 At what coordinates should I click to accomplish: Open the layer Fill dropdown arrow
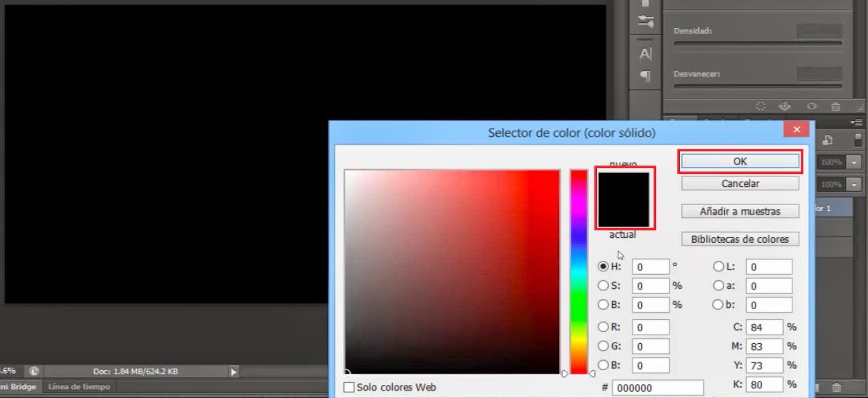pyautogui.click(x=854, y=185)
